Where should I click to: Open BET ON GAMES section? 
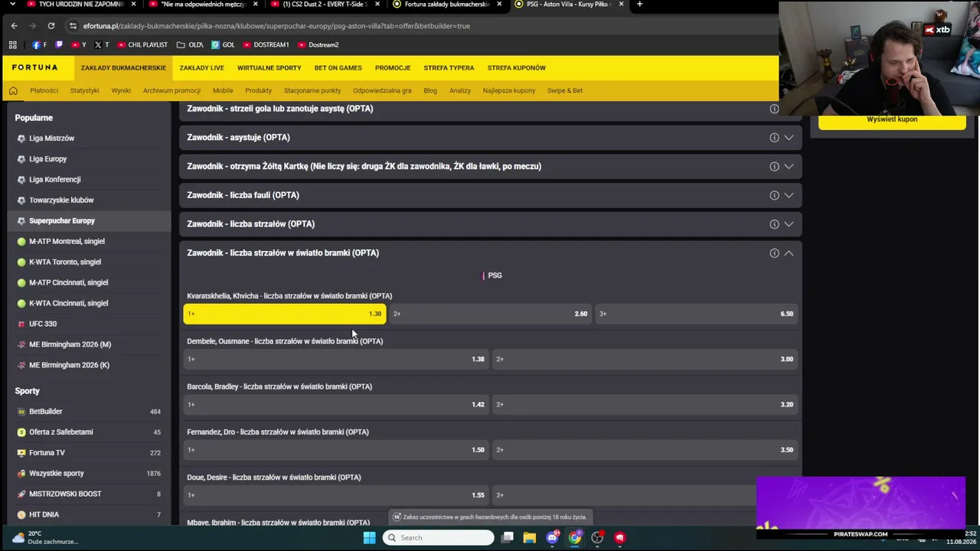338,68
